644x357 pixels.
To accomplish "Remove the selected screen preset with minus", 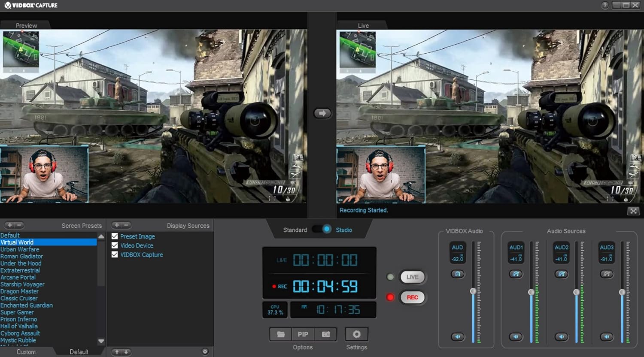I will pos(18,225).
